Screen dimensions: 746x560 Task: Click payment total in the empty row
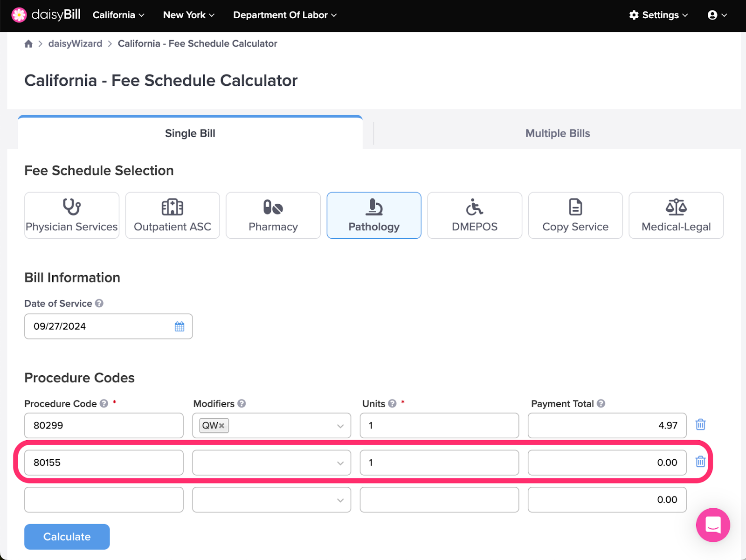[x=607, y=500]
